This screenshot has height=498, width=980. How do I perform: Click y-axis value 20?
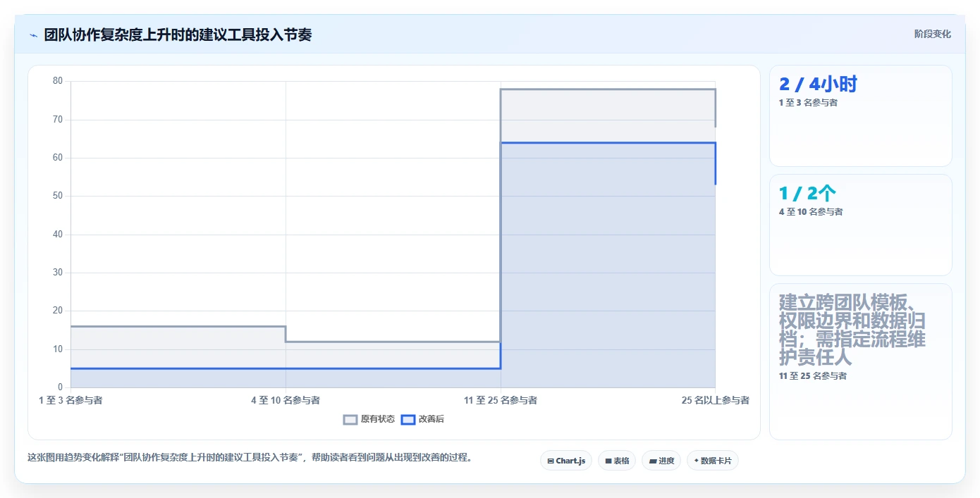(x=58, y=311)
